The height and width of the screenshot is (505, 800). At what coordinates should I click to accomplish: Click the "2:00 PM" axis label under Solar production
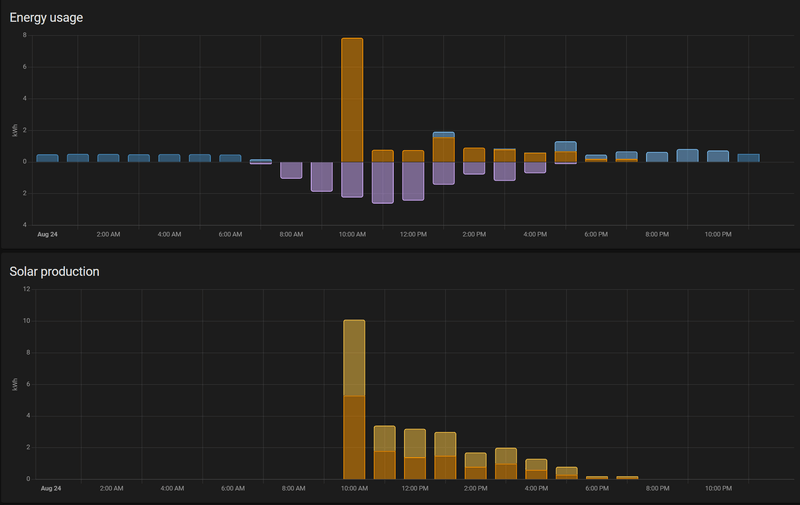click(x=476, y=489)
